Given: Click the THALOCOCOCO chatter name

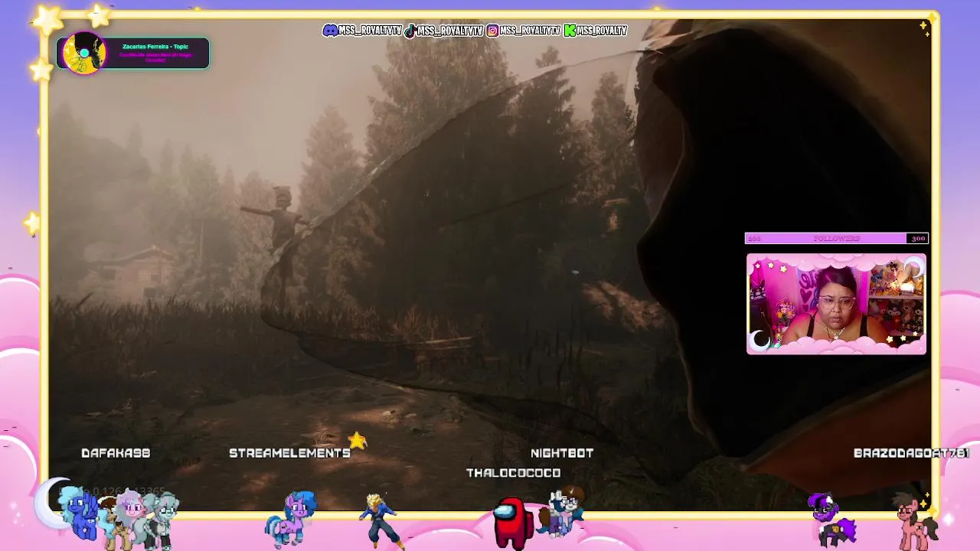Looking at the screenshot, I should pos(514,473).
